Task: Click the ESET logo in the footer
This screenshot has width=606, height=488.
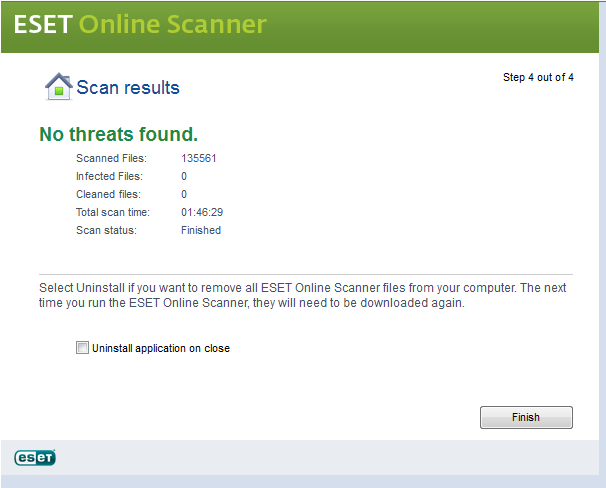Action: [x=35, y=458]
